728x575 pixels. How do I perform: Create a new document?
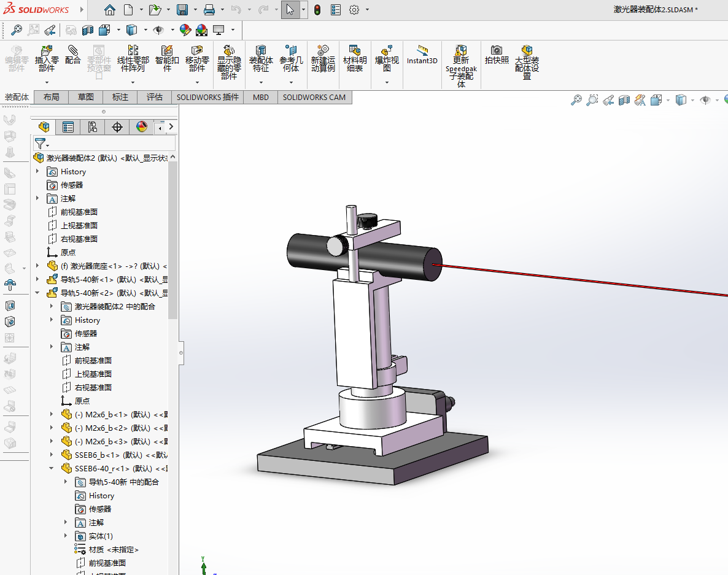(129, 10)
